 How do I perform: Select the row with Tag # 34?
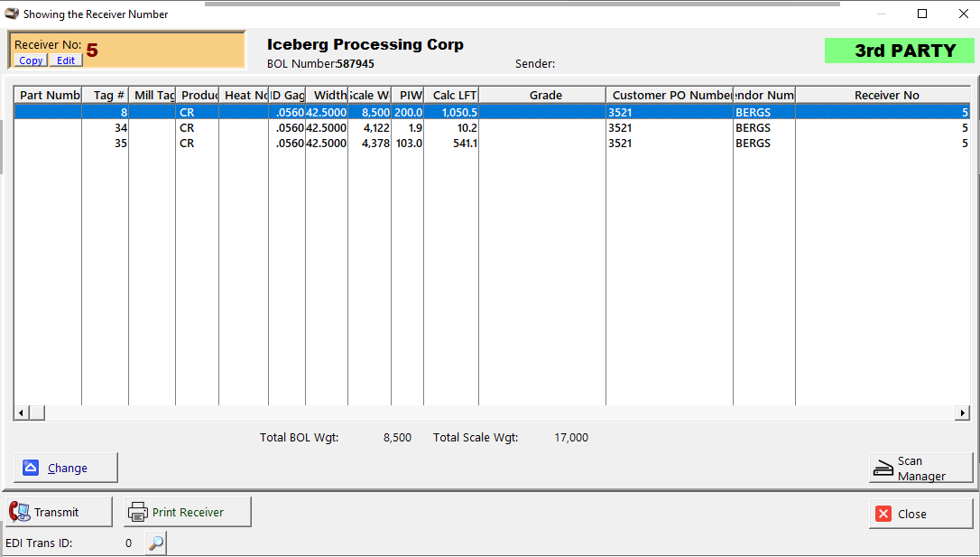coord(492,127)
